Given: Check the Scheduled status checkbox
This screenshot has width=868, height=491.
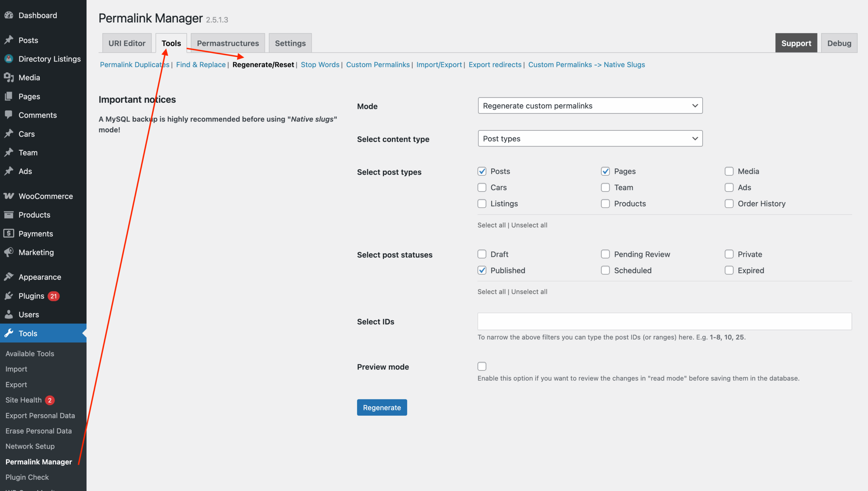Looking at the screenshot, I should pyautogui.click(x=605, y=270).
